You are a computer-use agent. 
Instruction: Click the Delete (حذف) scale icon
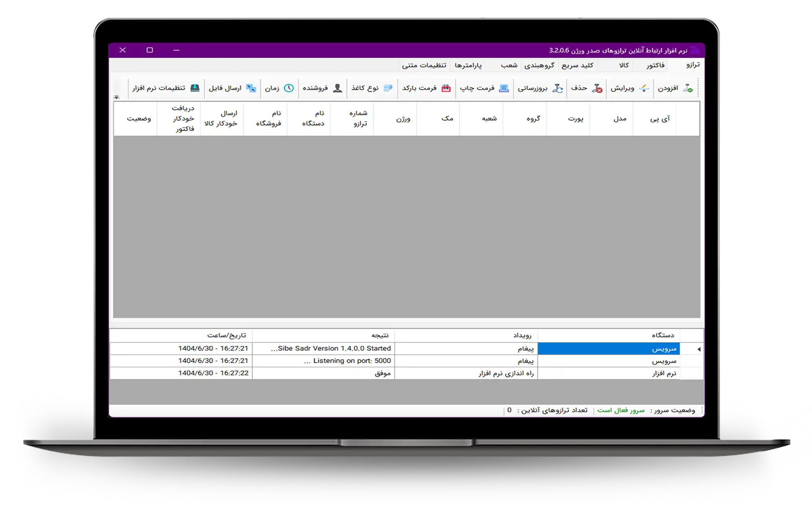597,88
